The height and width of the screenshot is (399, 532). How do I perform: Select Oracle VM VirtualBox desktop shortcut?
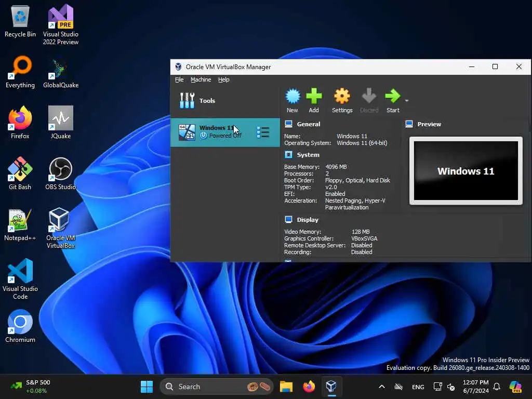[61, 228]
